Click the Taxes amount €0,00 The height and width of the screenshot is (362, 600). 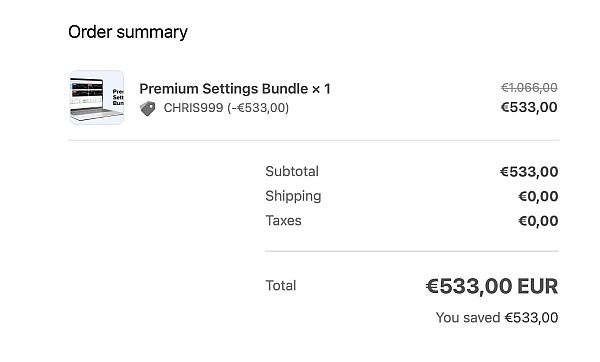pyautogui.click(x=538, y=221)
